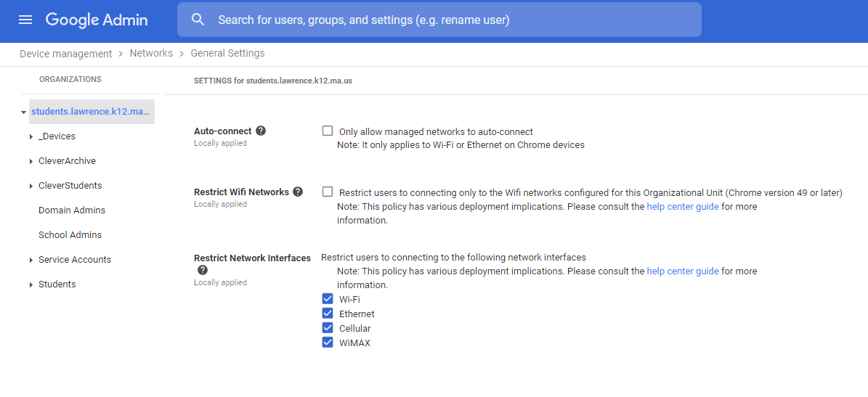The image size is (868, 397).
Task: Expand the CleverArchive organization
Action: coord(31,161)
